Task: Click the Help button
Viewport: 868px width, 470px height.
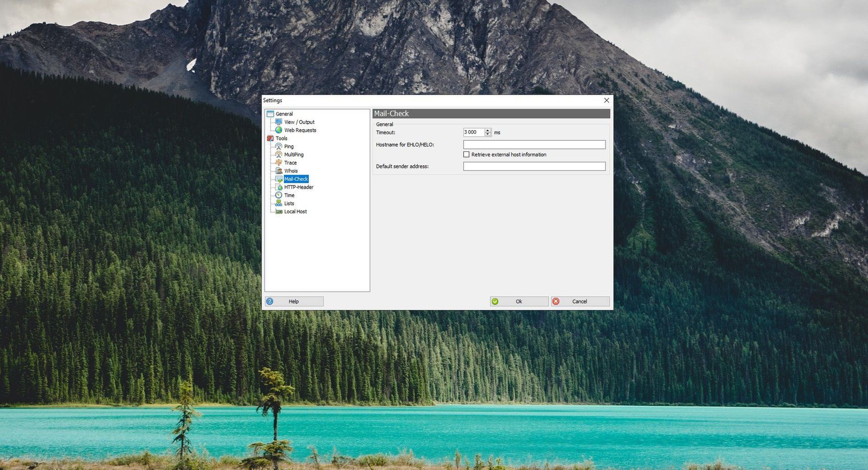Action: coord(294,302)
